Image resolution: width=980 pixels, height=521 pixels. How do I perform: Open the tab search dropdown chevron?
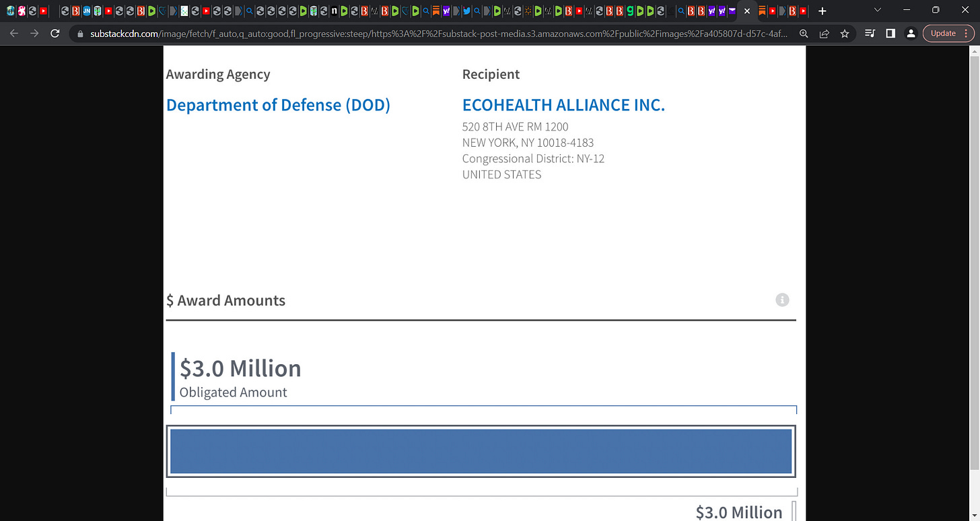tap(877, 10)
